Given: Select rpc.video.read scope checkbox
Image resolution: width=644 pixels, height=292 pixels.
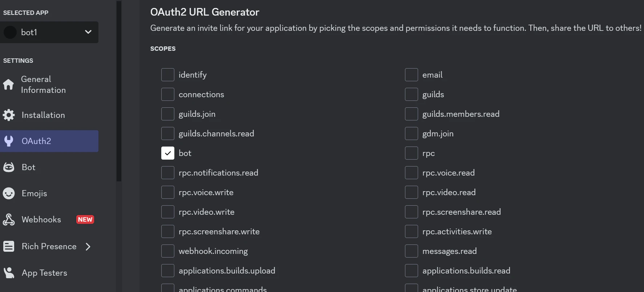Looking at the screenshot, I should tap(412, 192).
